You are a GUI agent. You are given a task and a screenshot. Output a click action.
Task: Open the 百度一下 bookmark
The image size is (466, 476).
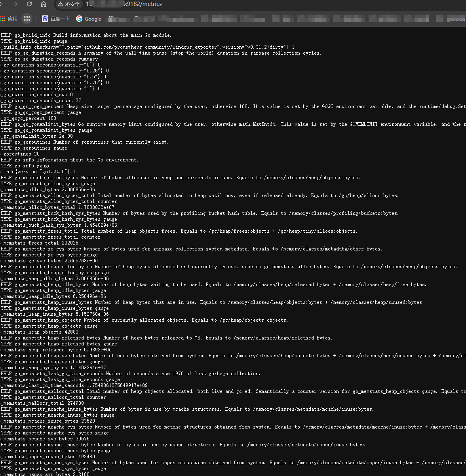(56, 19)
